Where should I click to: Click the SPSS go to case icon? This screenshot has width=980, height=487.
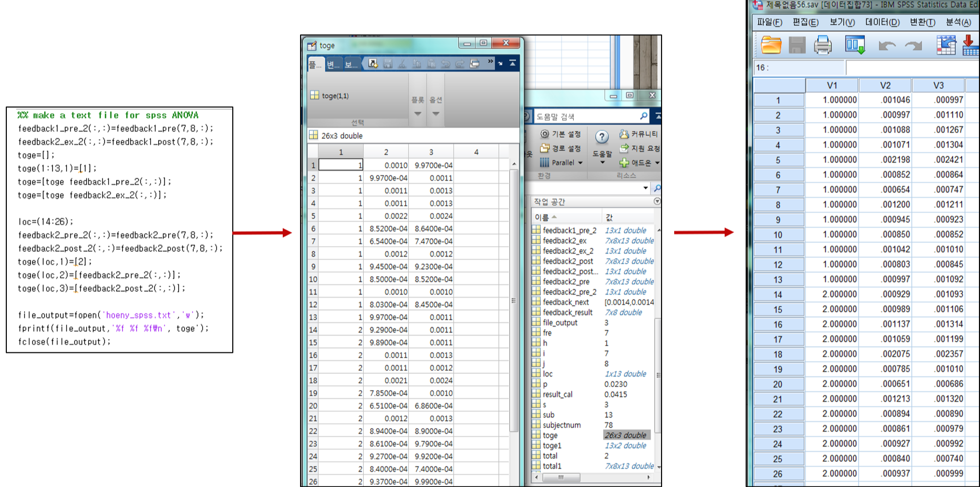click(946, 45)
